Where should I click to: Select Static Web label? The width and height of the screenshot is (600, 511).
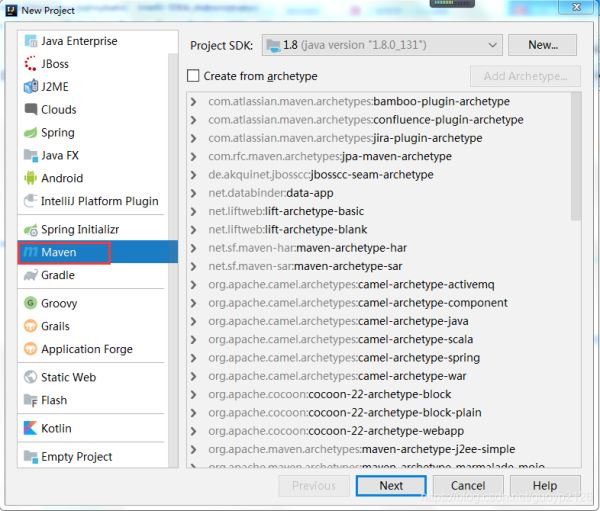point(68,377)
